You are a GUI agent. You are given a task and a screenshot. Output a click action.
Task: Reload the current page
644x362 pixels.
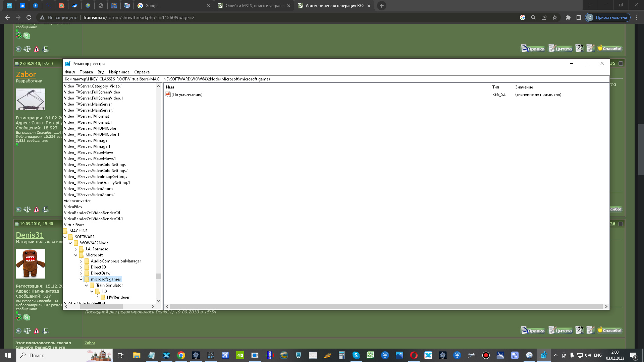tap(29, 17)
